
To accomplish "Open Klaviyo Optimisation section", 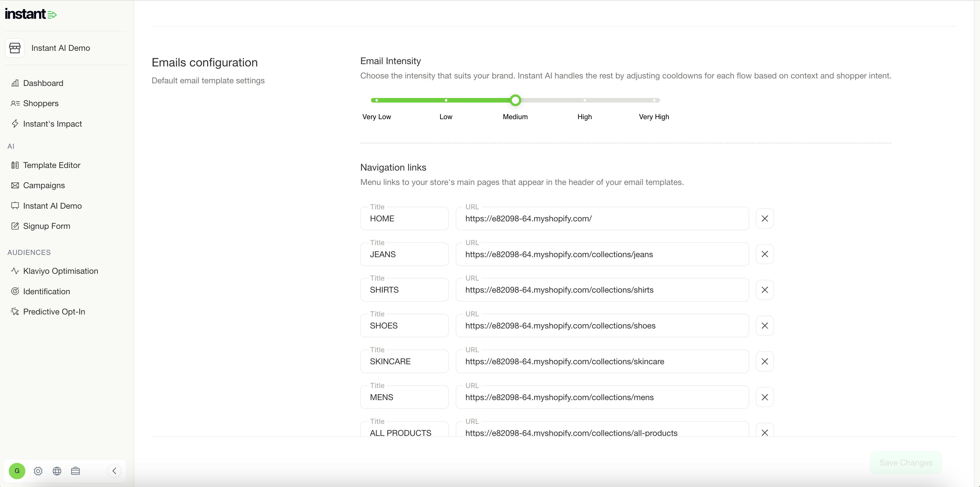I will [x=60, y=271].
